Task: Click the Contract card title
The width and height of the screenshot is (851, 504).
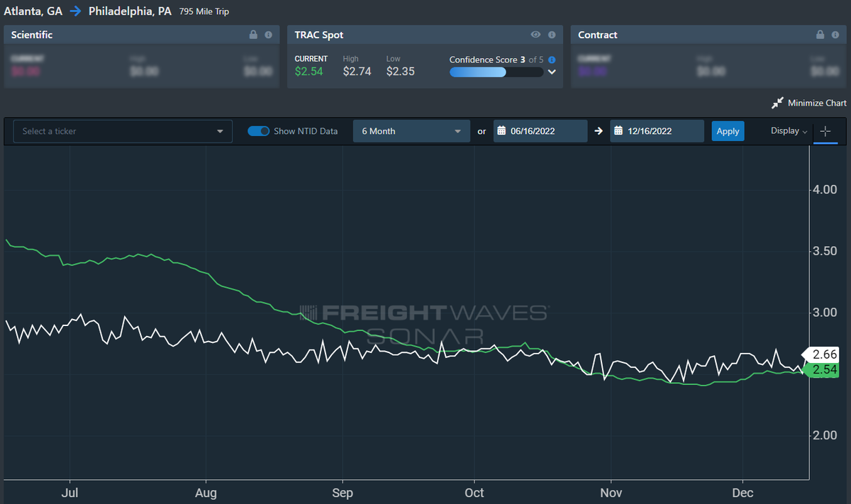Action: 598,35
